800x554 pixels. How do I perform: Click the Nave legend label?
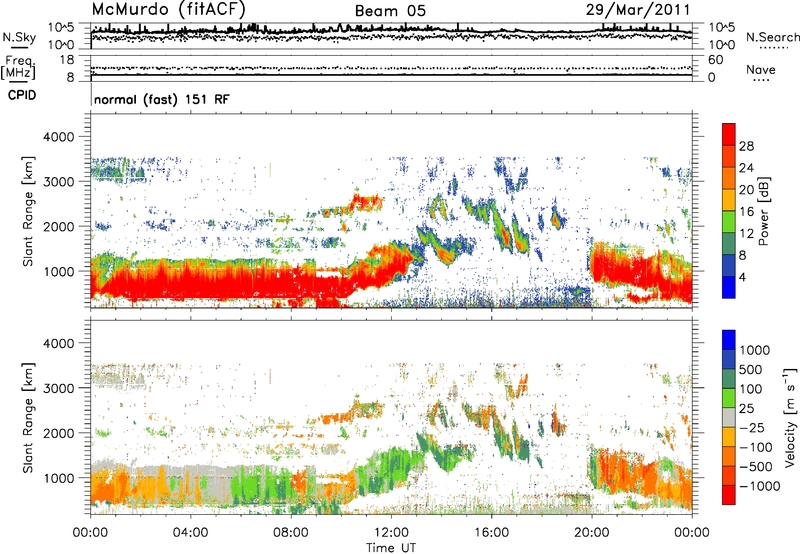pos(761,69)
